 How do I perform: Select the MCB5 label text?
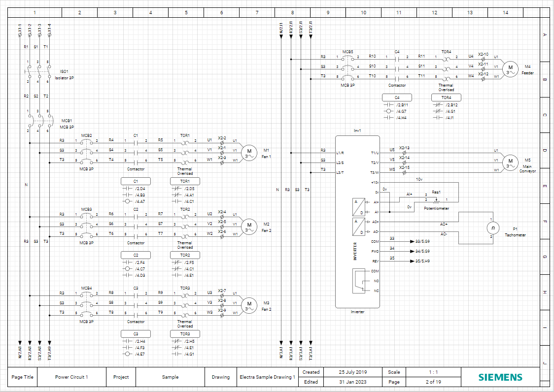point(347,52)
